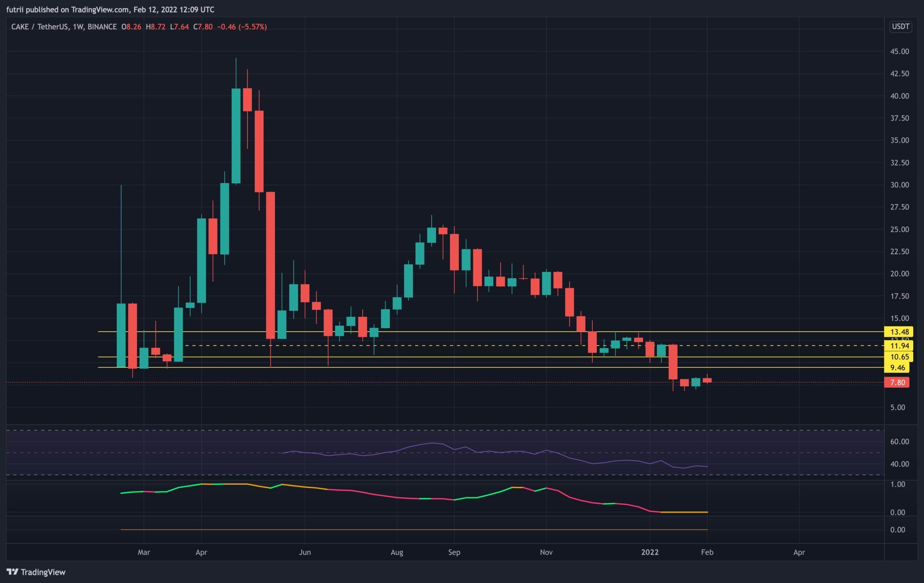Screen dimensions: 924x583
Task: Click the 60.00 RSI scale label
Action: point(899,441)
